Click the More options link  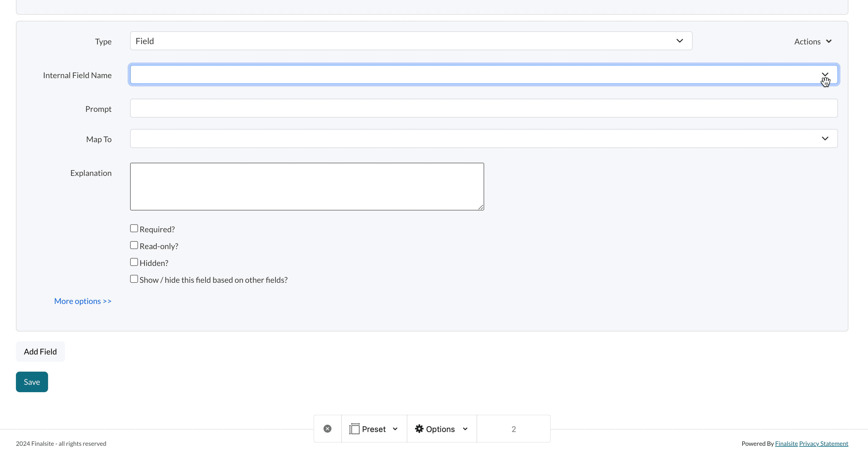pyautogui.click(x=83, y=301)
